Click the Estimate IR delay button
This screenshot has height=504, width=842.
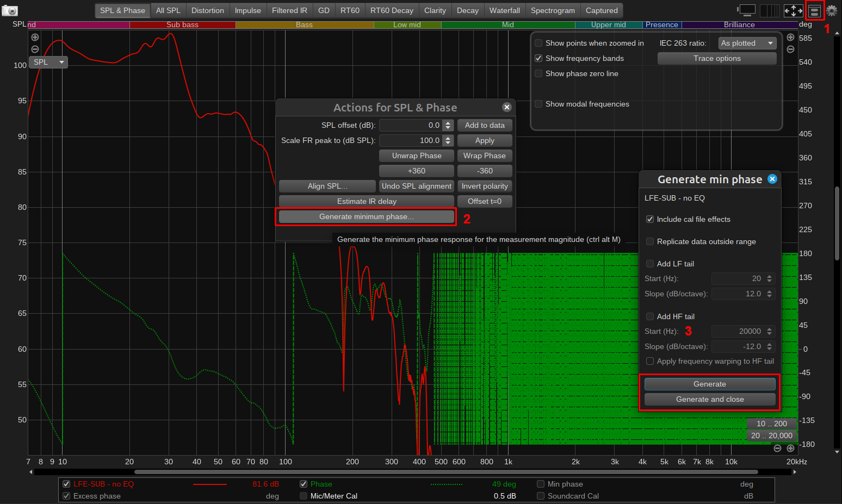(x=367, y=201)
